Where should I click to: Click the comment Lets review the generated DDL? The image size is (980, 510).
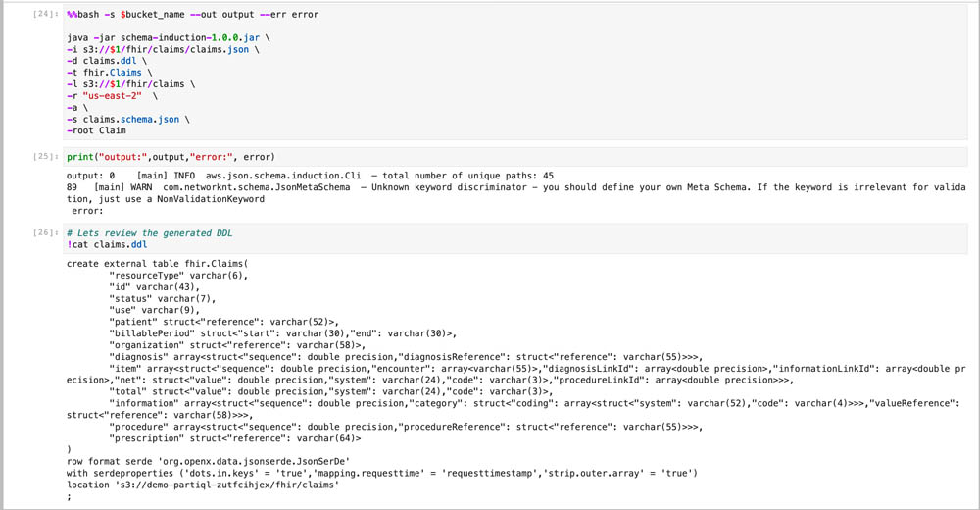tap(149, 232)
